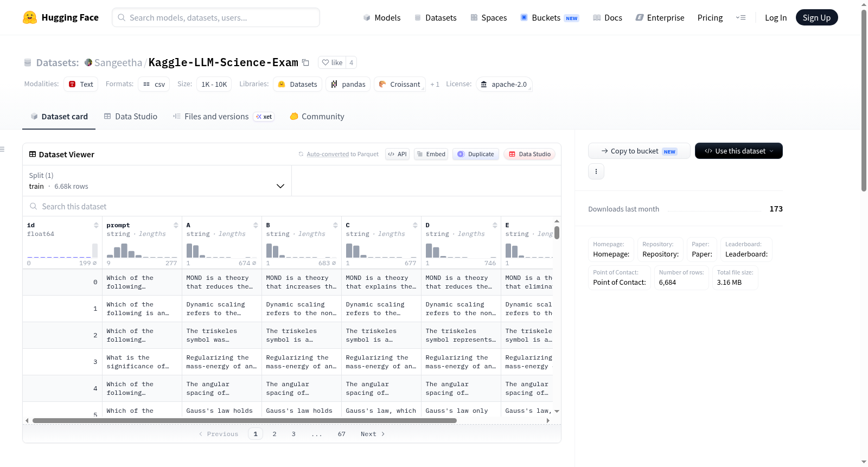
Task: Focus Search this dataset field
Action: coord(292,206)
